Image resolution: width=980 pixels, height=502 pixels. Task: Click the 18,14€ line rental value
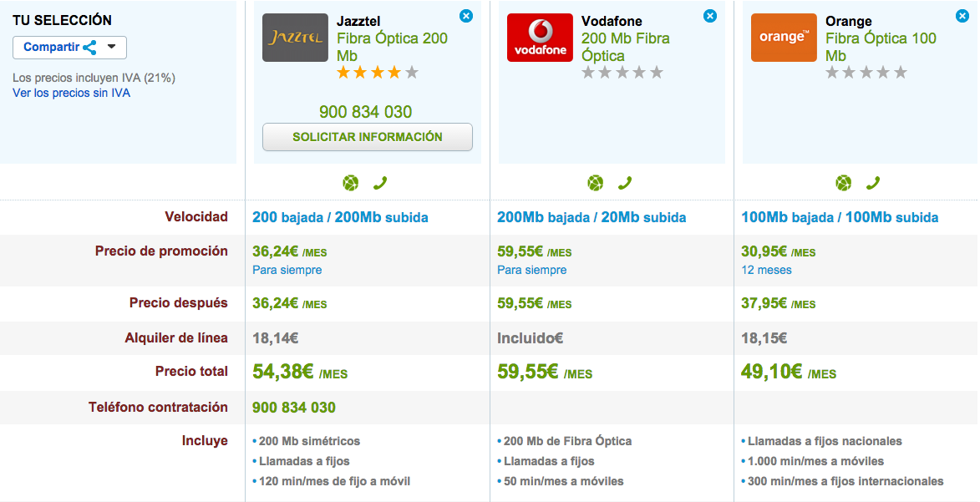pyautogui.click(x=275, y=338)
